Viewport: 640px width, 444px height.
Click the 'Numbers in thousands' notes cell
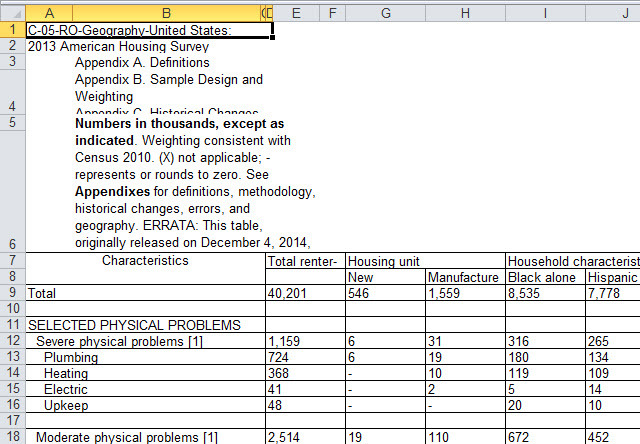pyautogui.click(x=195, y=183)
